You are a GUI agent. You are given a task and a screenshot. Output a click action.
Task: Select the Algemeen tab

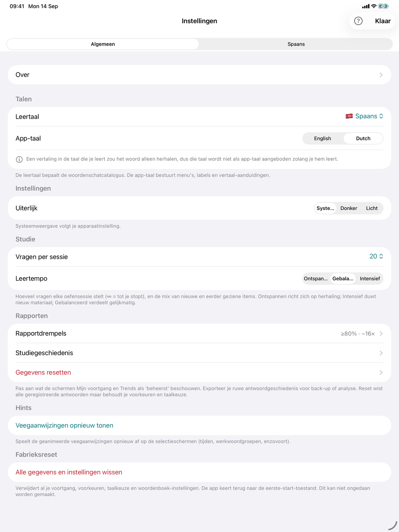tap(103, 44)
